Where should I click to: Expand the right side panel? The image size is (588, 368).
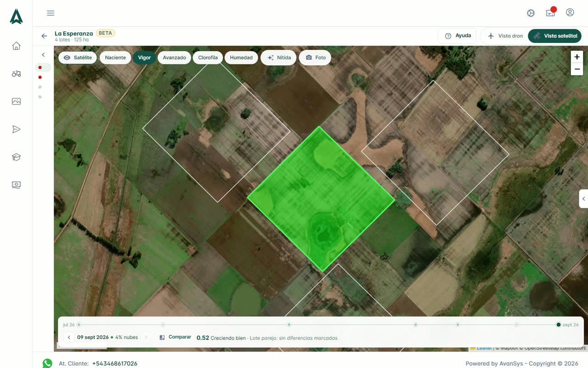pos(583,199)
